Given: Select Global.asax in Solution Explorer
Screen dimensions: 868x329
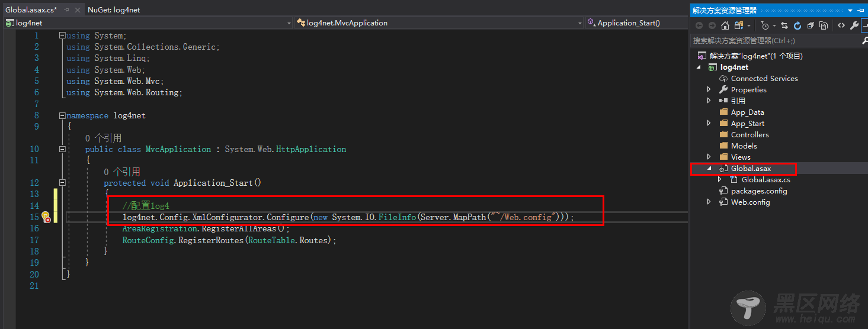Looking at the screenshot, I should click(x=751, y=168).
